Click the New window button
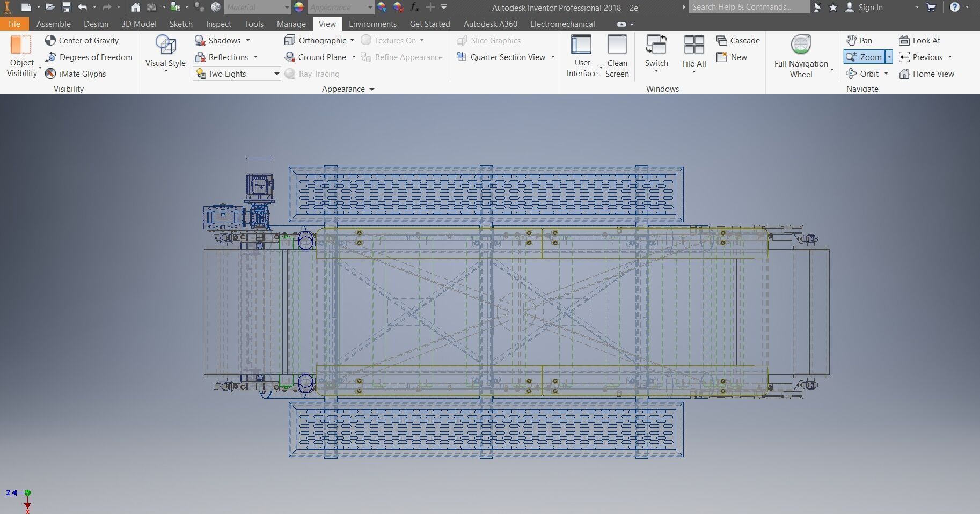The height and width of the screenshot is (514, 980). click(x=732, y=57)
